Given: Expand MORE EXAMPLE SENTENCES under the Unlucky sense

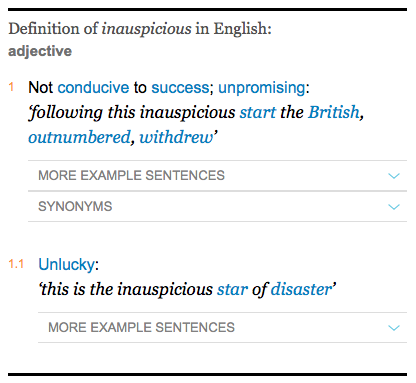Looking at the screenshot, I should click(222, 328).
